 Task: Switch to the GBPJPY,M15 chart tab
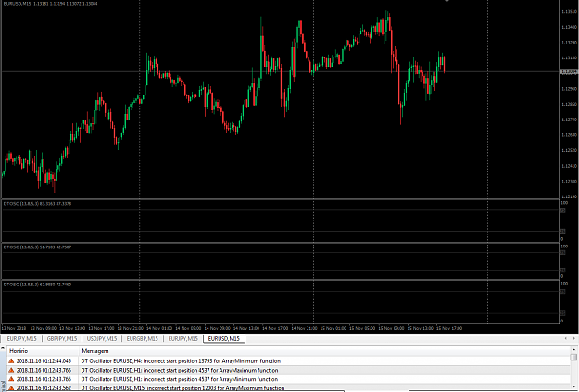62,339
